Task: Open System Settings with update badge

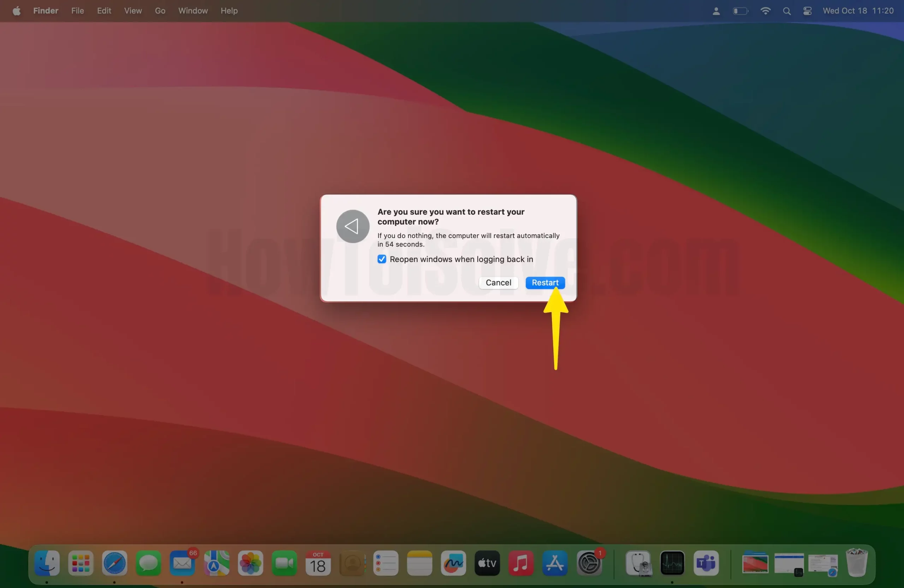Action: [x=589, y=563]
